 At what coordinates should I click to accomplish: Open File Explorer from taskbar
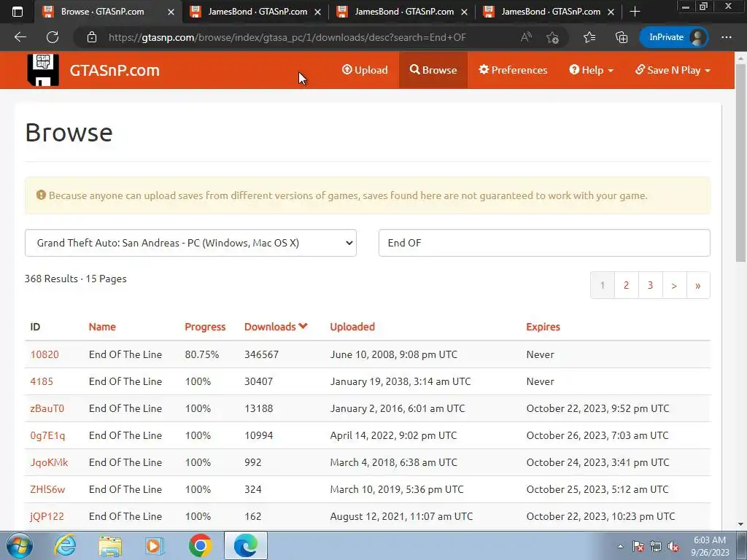[110, 545]
